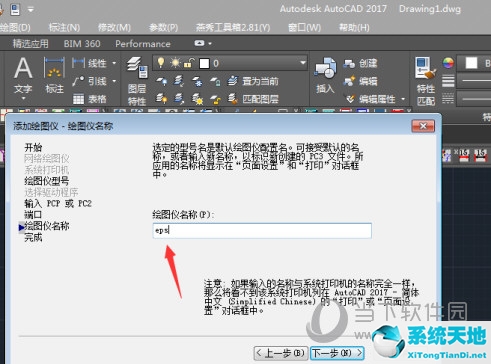Click Edit block (编辑) tool

(x=361, y=81)
